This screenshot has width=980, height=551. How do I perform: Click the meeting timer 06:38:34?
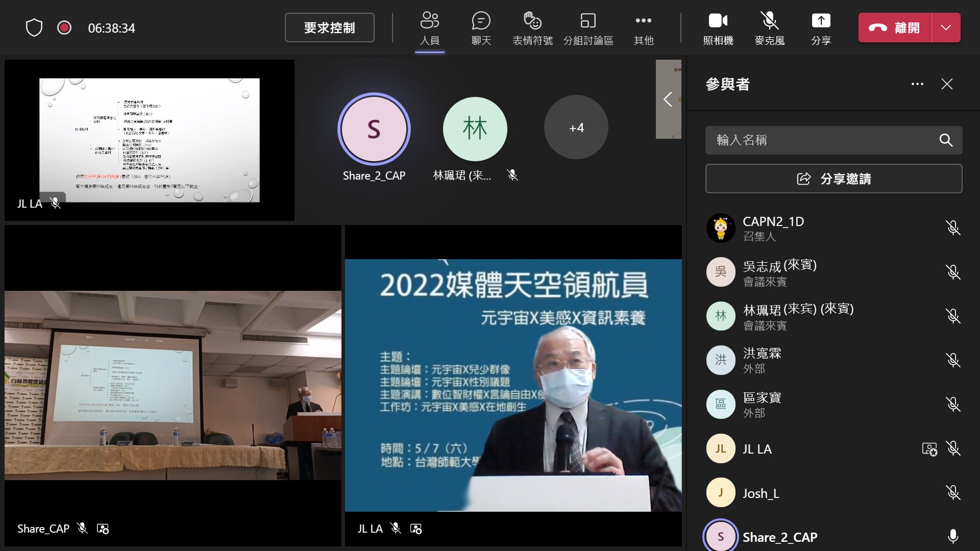point(111,28)
